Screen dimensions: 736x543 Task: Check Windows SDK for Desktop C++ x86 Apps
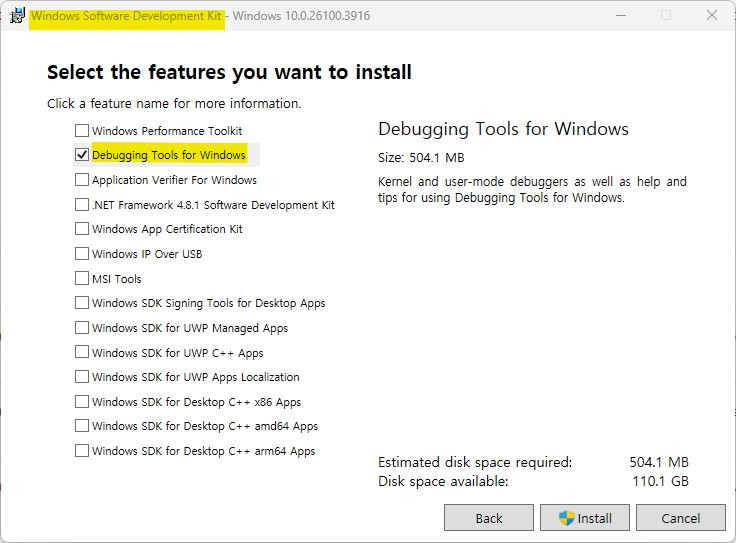pos(82,401)
